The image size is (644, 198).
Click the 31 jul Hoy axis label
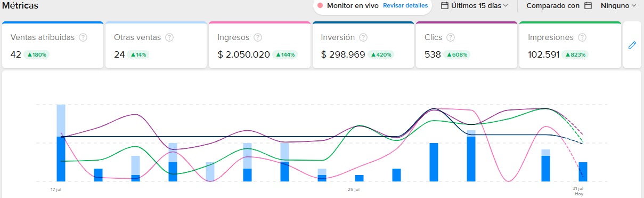(x=578, y=191)
